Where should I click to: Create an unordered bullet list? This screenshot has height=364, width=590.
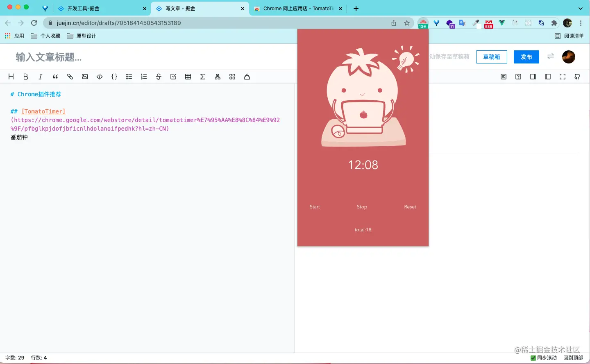129,77
